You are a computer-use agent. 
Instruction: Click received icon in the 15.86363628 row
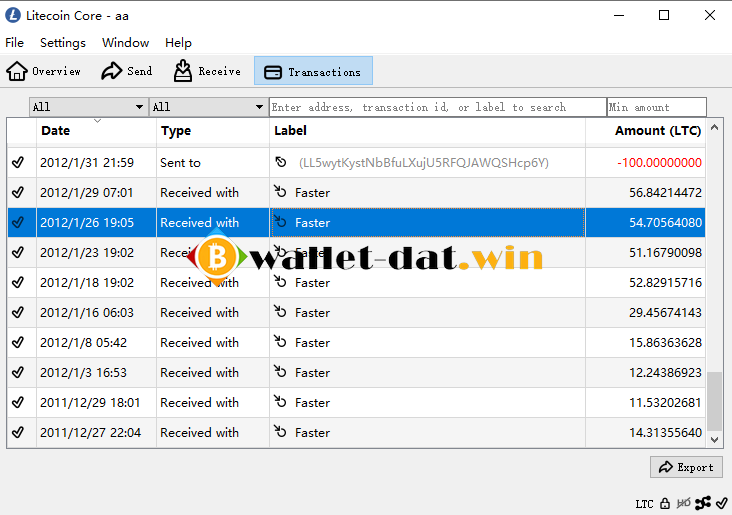coord(280,341)
